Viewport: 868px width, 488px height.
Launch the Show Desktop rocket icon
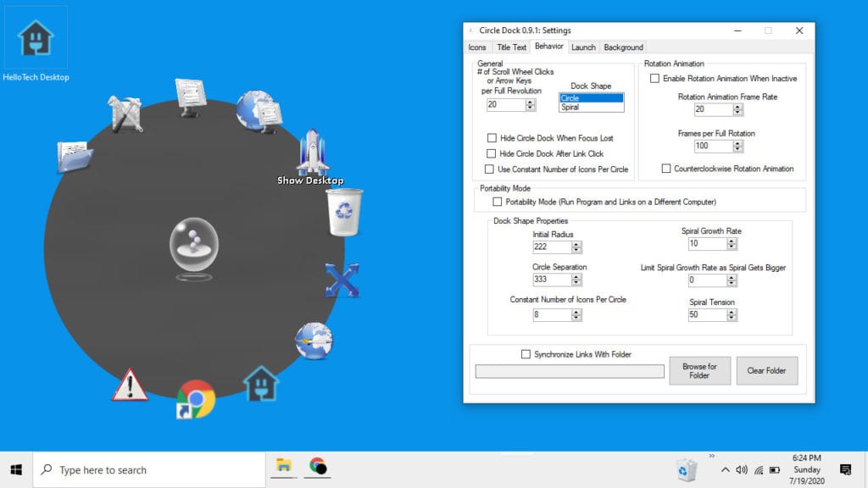click(312, 152)
